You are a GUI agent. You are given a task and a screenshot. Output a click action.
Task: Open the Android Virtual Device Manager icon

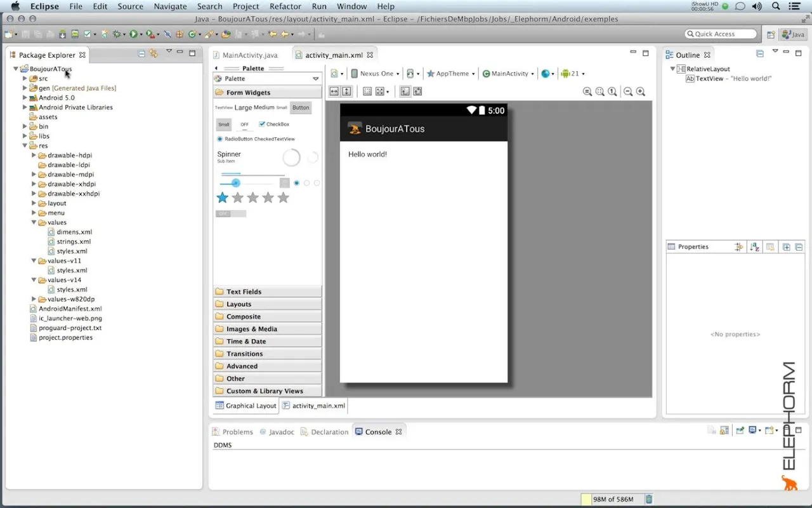click(x=75, y=34)
